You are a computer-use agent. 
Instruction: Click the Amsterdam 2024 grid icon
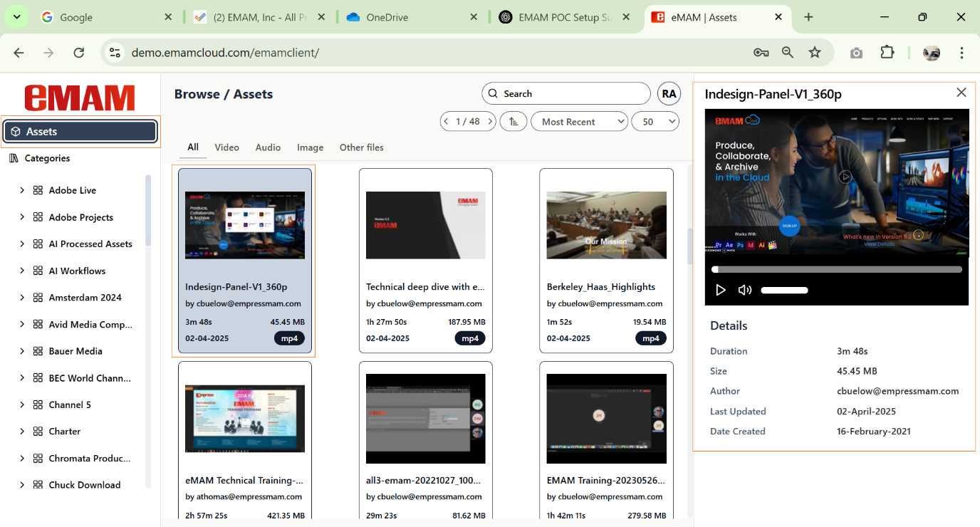38,298
